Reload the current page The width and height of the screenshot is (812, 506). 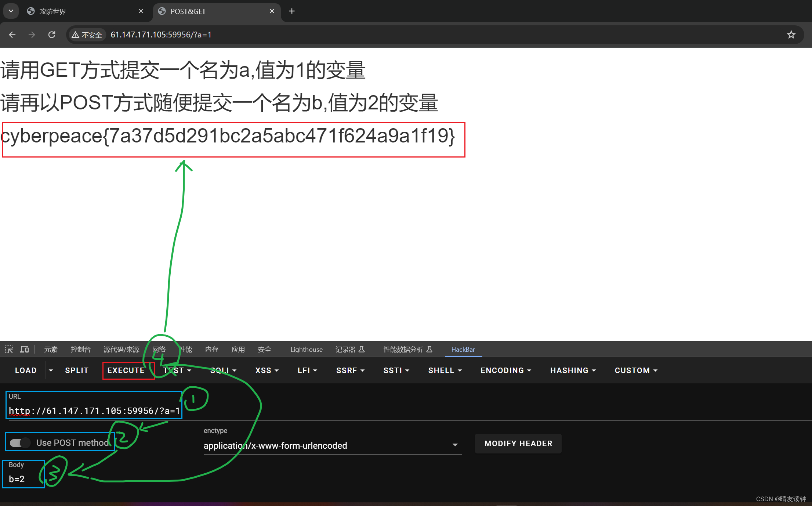click(52, 35)
